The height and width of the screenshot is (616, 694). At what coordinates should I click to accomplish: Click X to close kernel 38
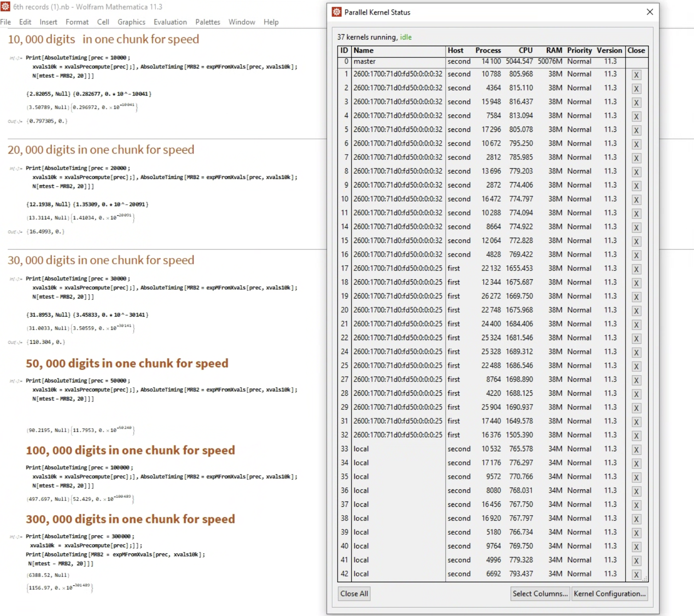tap(636, 519)
